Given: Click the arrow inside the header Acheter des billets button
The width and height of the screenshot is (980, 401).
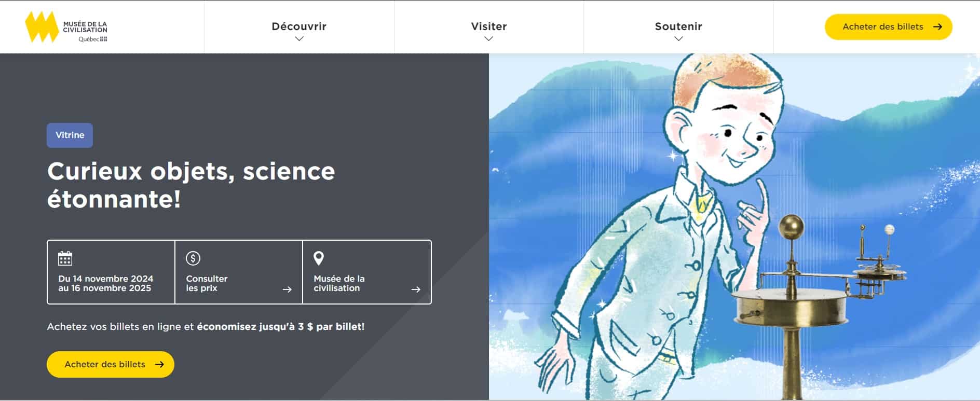Looking at the screenshot, I should point(937,27).
